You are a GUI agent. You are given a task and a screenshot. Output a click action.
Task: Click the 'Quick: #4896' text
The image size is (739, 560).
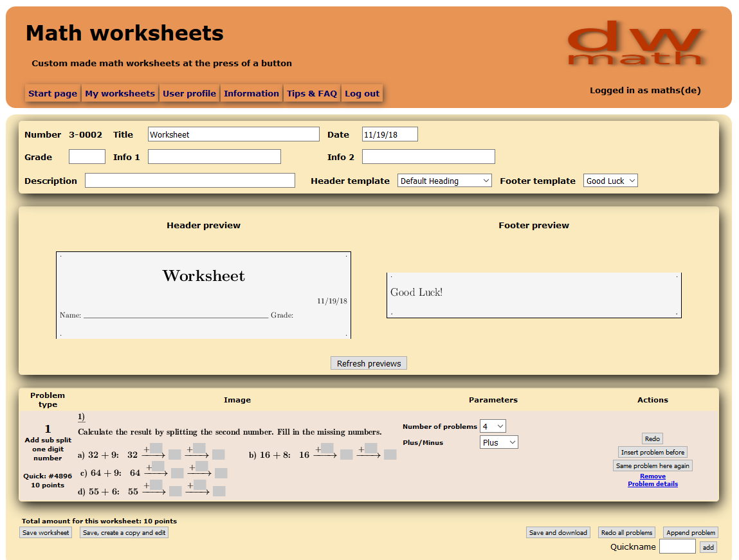[x=48, y=476]
